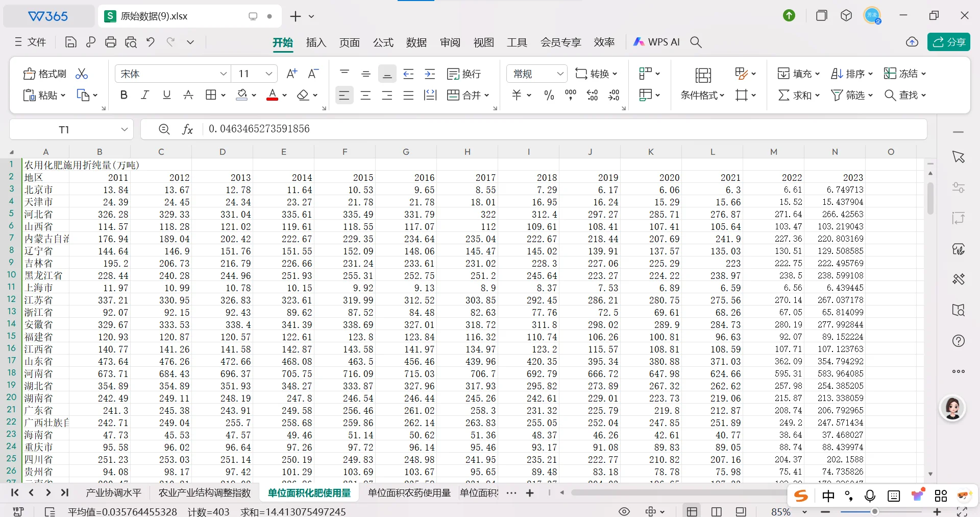Screen dimensions: 980x517
Task: Open WPS AI assistant
Action: point(656,42)
